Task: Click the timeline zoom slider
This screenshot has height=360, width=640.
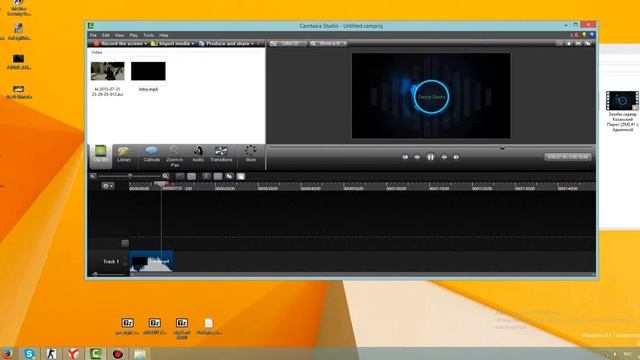Action: (130, 176)
